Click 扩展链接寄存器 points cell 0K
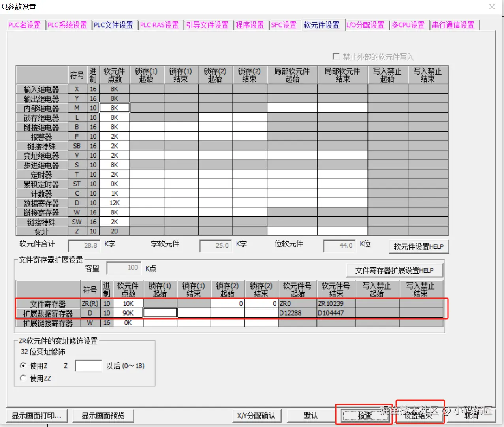The width and height of the screenshot is (504, 427). pos(128,322)
